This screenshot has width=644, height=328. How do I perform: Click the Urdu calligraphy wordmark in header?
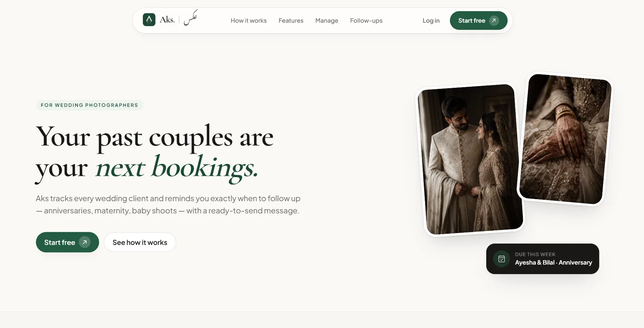click(x=191, y=18)
